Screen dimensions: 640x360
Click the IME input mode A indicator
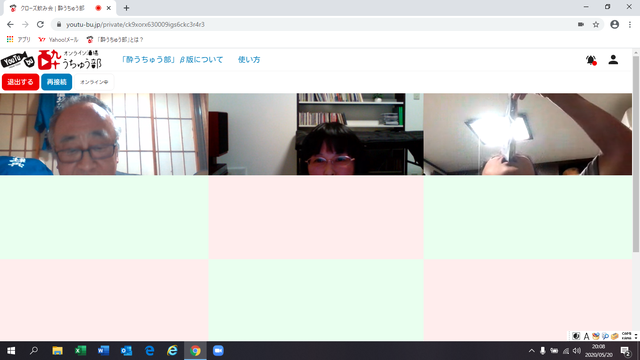point(586,336)
